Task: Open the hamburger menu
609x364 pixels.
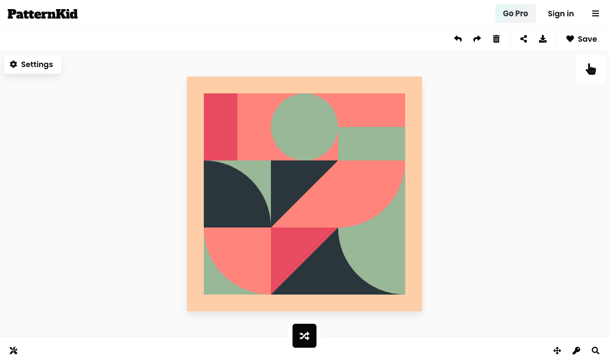Action: [x=596, y=13]
